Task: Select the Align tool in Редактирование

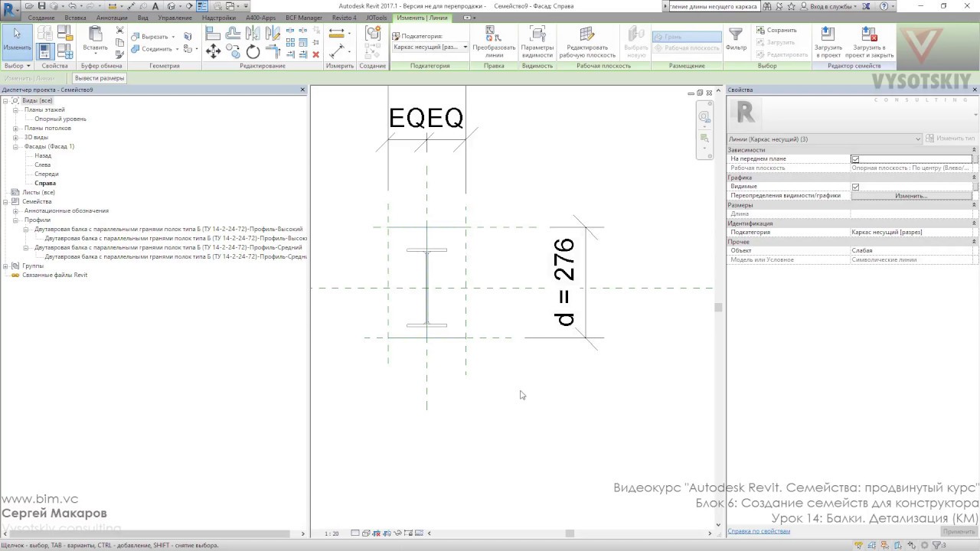Action: tap(214, 33)
